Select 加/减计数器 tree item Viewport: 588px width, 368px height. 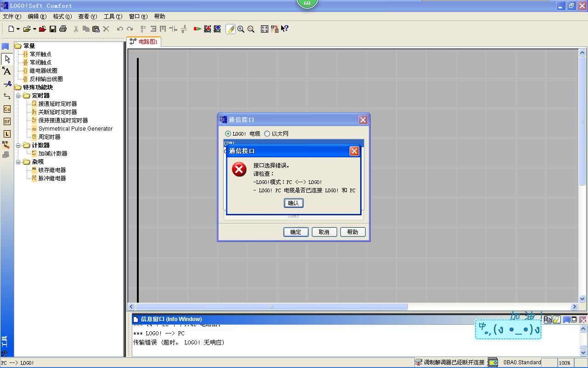(x=53, y=154)
